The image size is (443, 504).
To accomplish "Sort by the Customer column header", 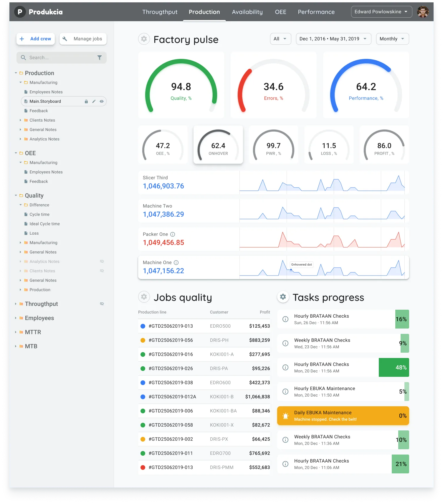I will [219, 312].
